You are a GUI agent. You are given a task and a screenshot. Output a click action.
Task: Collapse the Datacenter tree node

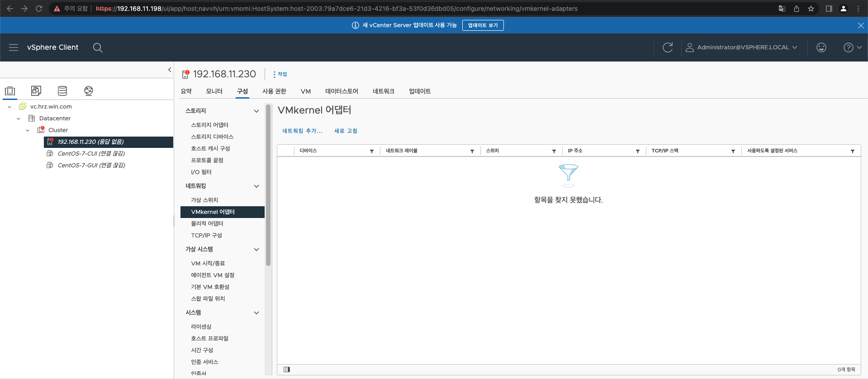pyautogui.click(x=19, y=118)
